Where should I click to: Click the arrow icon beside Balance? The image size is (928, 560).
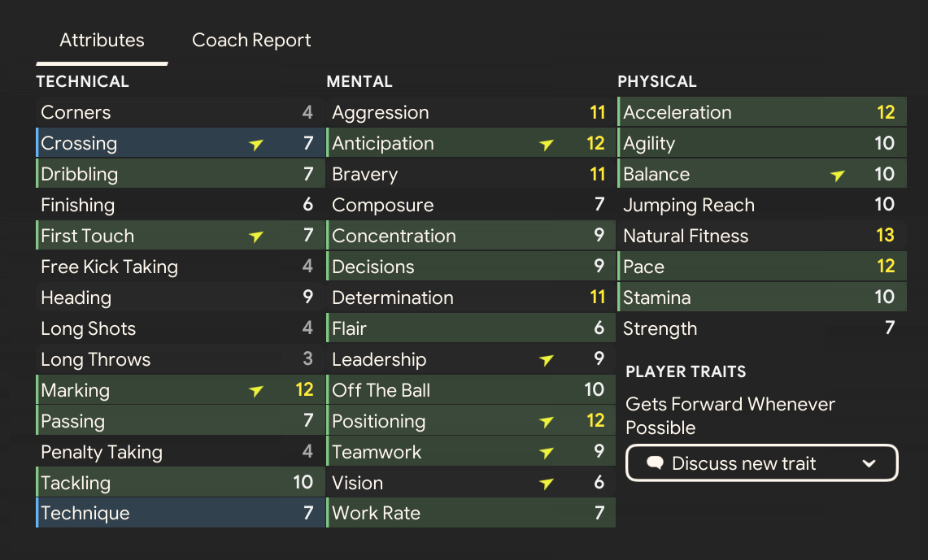(838, 175)
